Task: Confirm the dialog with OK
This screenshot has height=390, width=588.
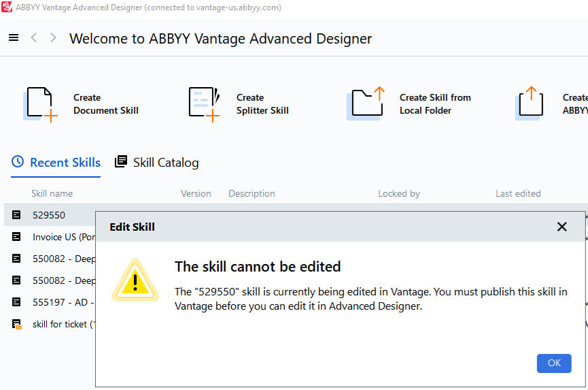Action: pyautogui.click(x=554, y=363)
